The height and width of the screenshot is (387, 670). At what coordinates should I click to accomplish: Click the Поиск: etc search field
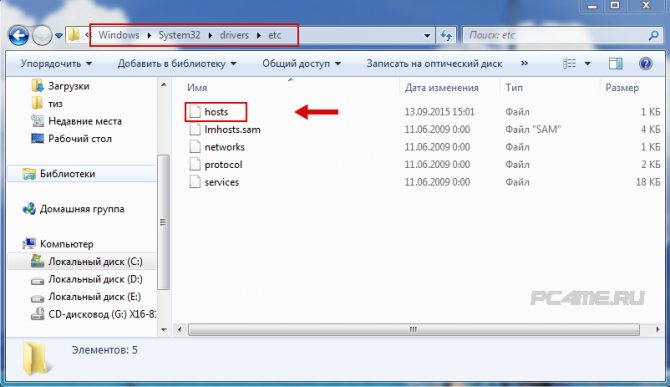click(555, 35)
